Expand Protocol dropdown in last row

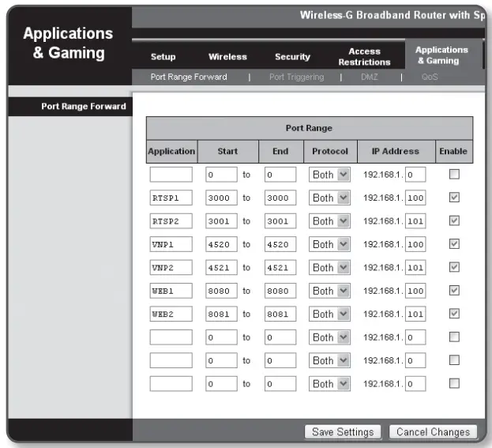(x=328, y=384)
